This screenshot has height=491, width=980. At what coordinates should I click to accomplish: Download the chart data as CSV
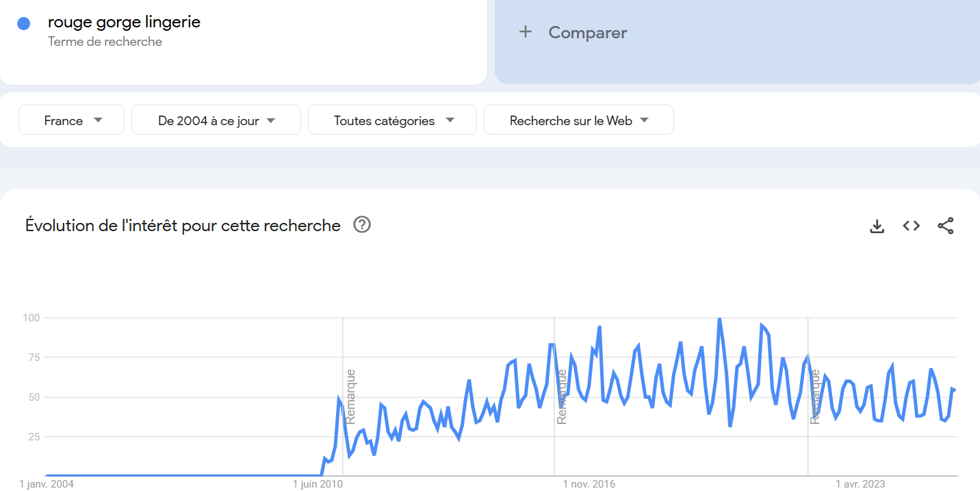pos(877,226)
